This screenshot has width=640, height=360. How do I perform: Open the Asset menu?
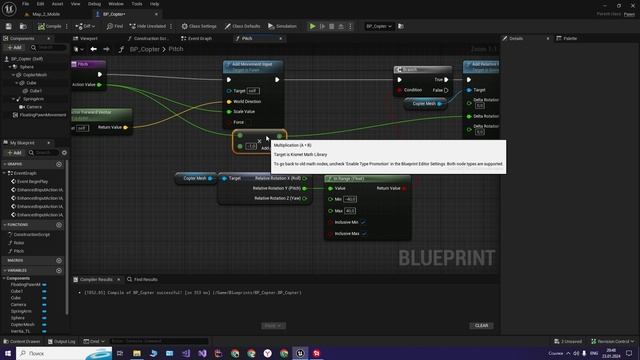(58, 4)
